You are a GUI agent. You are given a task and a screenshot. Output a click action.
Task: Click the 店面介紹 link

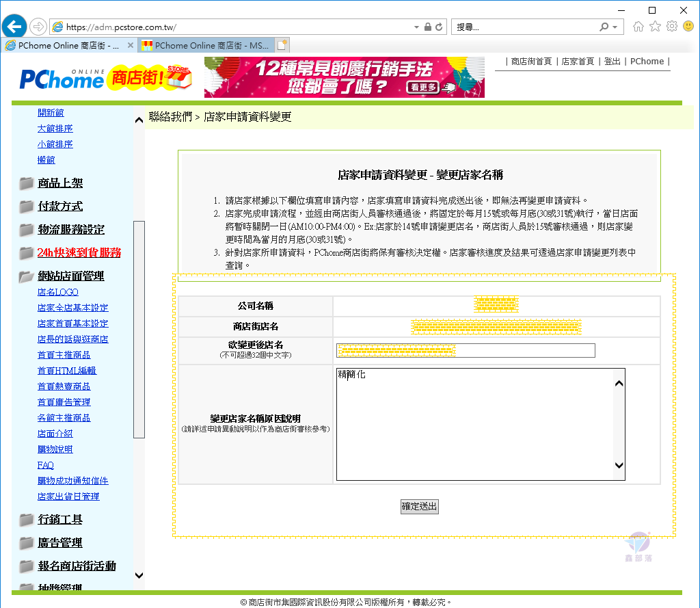pyautogui.click(x=55, y=434)
